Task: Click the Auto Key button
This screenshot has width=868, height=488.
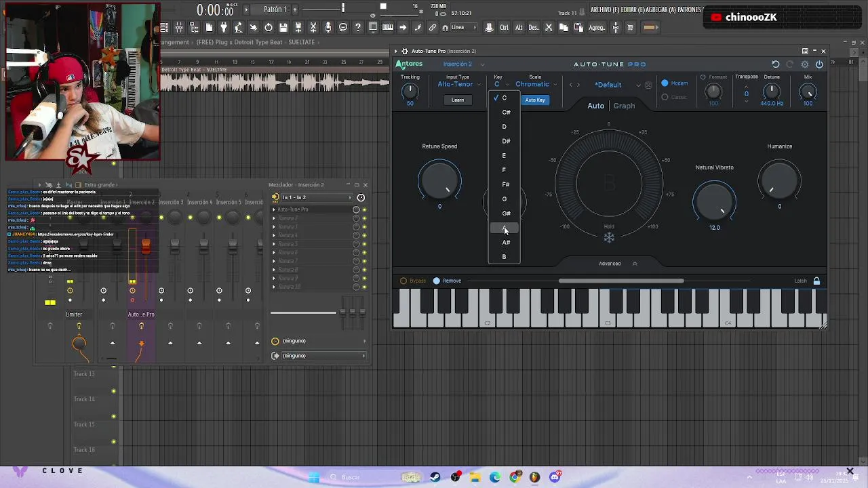Action: [535, 100]
